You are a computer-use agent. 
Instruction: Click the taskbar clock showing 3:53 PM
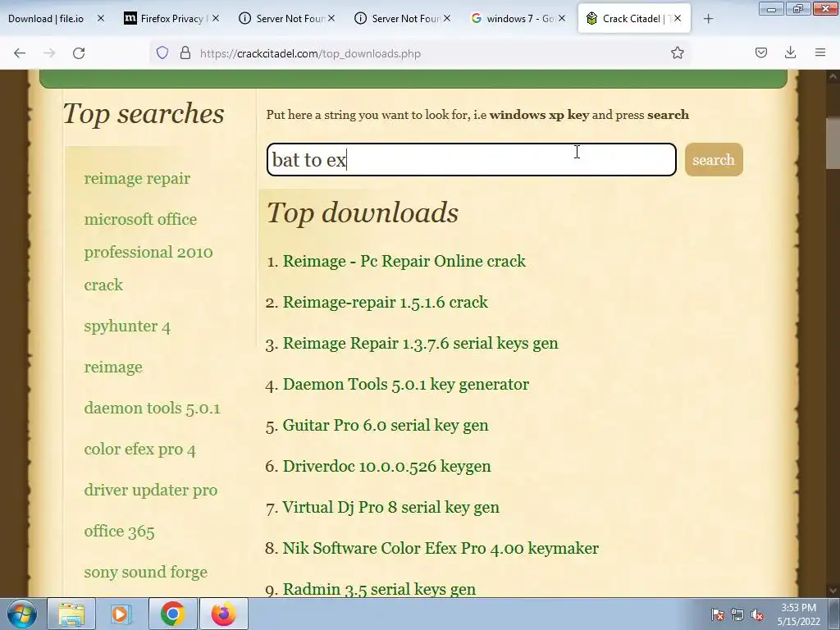click(799, 614)
